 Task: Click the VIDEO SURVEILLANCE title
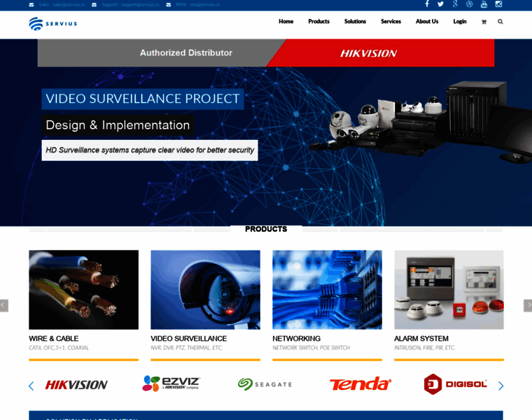coord(188,339)
